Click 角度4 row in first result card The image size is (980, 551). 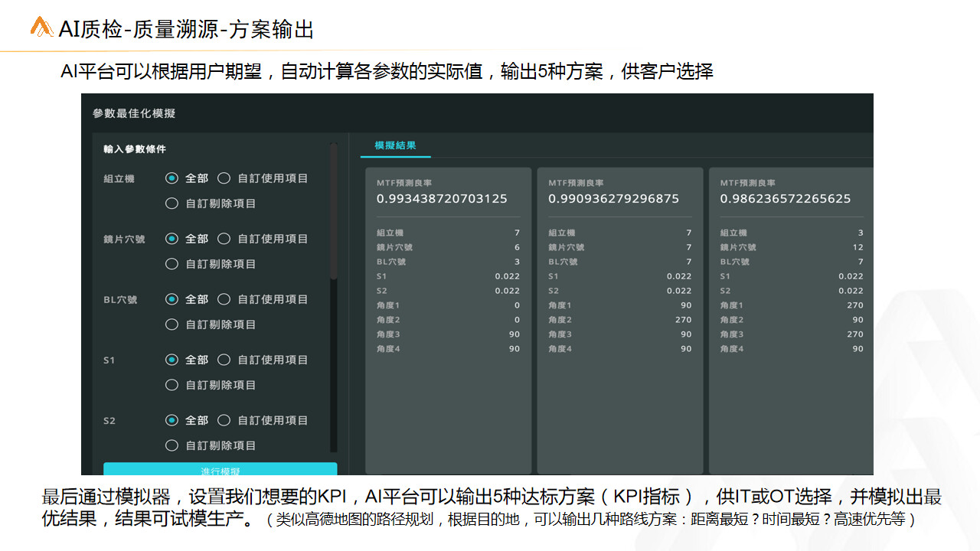point(448,349)
